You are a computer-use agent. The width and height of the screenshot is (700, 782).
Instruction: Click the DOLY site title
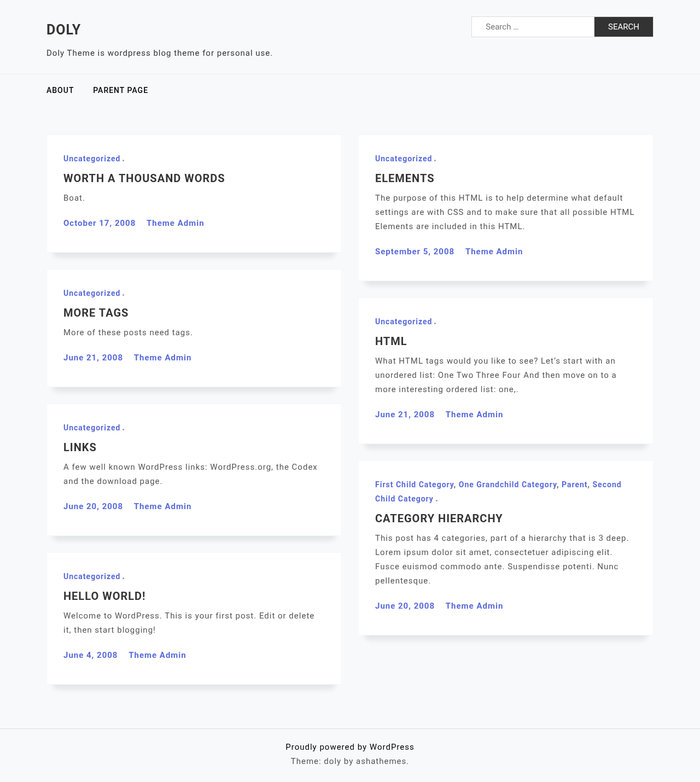(x=63, y=30)
